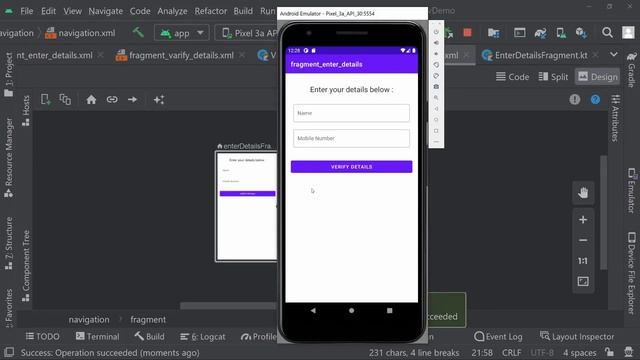The width and height of the screenshot is (640, 360).
Task: Stop the running app (red square)
Action: 467,33
